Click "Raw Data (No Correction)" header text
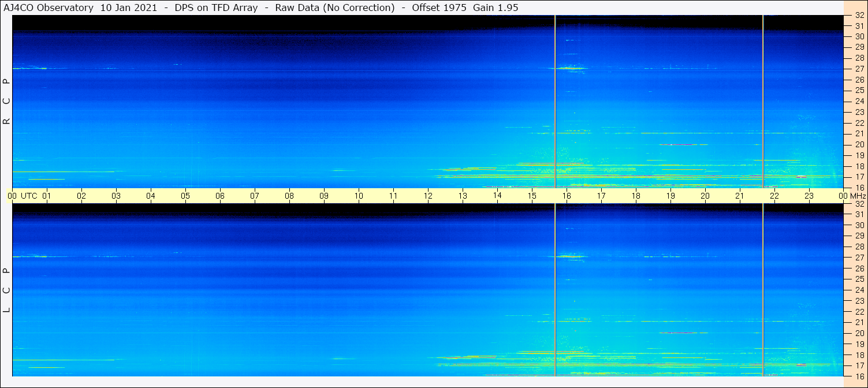The width and height of the screenshot is (868, 388). [x=335, y=8]
